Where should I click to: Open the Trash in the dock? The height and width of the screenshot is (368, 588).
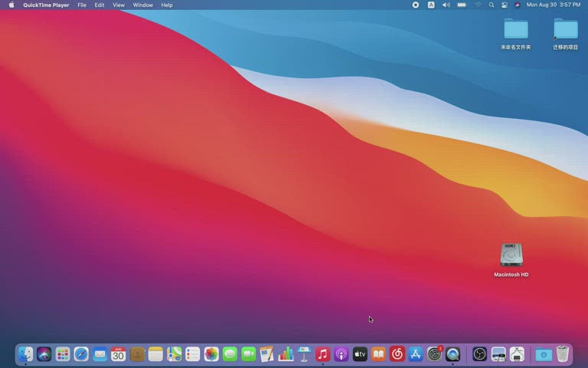coord(563,354)
